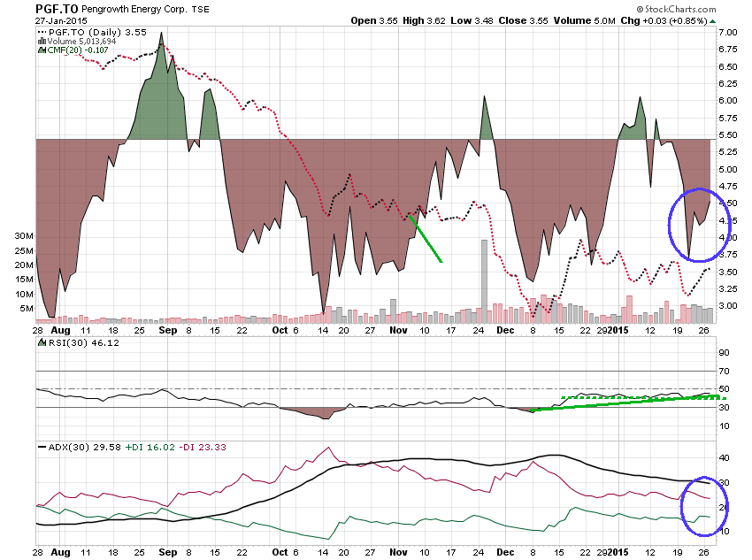Click the Chg +0.03 (+0.85%) value
The height and width of the screenshot is (560, 752).
pyautogui.click(x=664, y=20)
